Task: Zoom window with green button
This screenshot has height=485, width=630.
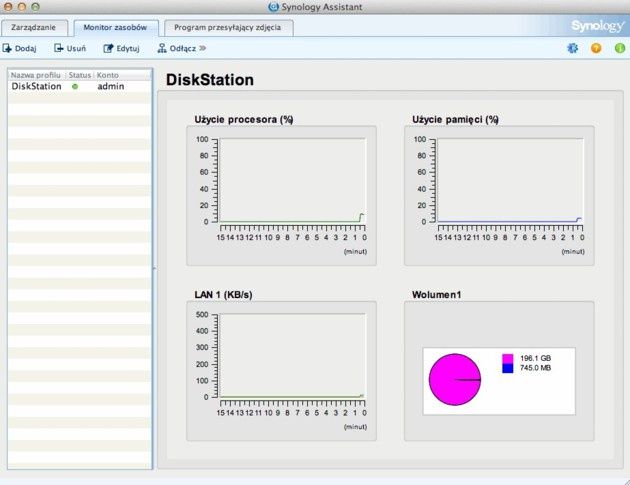Action: pyautogui.click(x=36, y=7)
